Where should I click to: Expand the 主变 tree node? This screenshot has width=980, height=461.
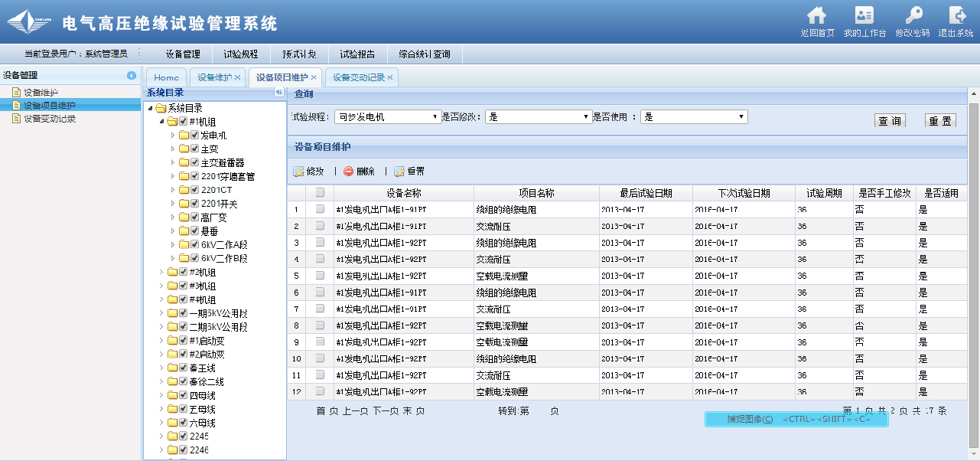tap(173, 149)
